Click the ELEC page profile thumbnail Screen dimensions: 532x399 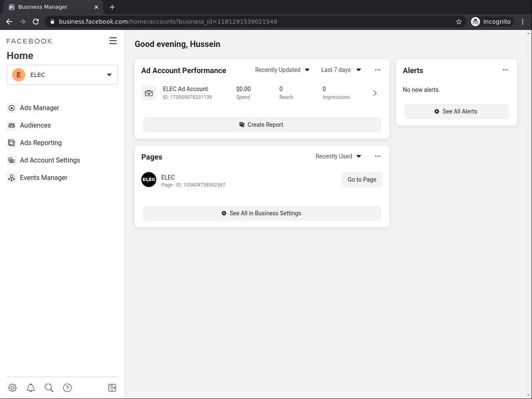(149, 180)
